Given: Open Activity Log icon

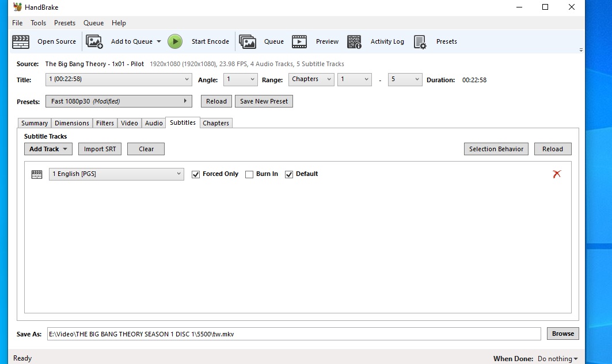Looking at the screenshot, I should [x=354, y=42].
